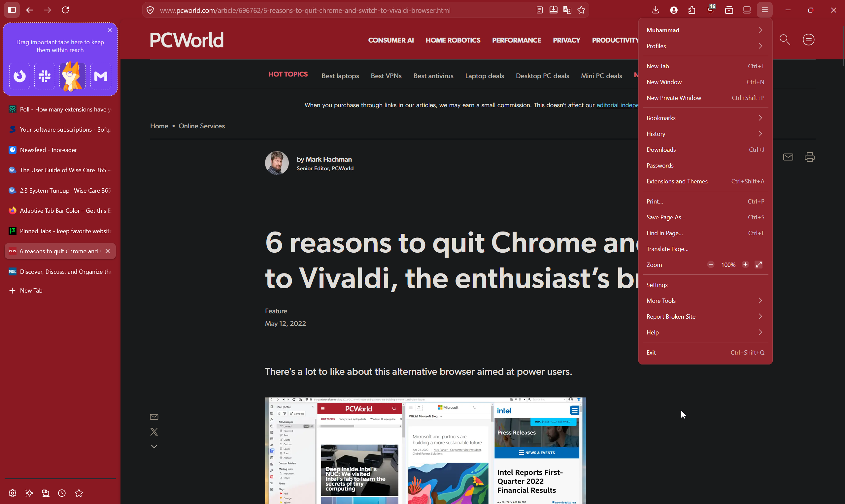The width and height of the screenshot is (845, 504).
Task: Open Mark Hachman's author page link
Action: click(328, 159)
